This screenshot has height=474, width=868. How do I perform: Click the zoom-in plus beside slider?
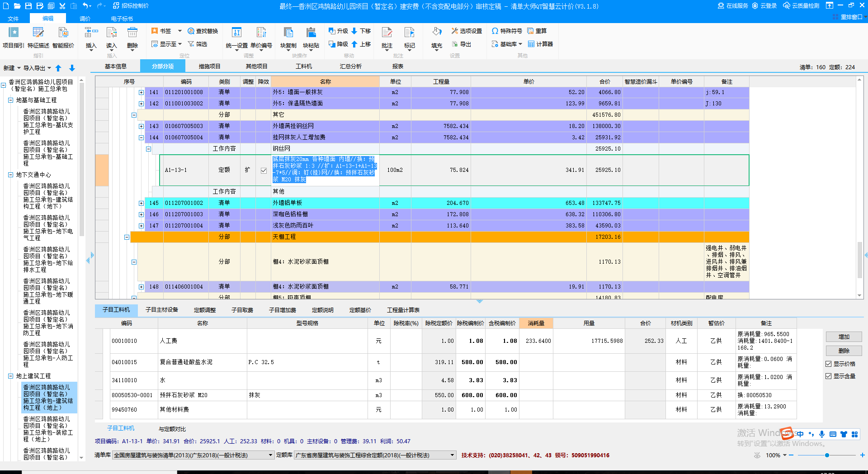(x=862, y=455)
